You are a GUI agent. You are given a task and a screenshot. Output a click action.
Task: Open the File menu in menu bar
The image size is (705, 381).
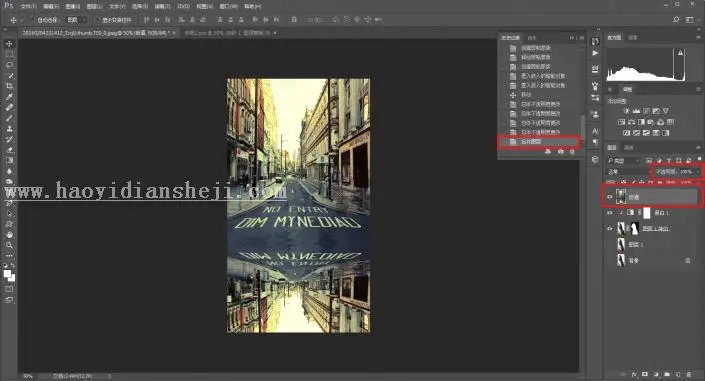click(28, 7)
